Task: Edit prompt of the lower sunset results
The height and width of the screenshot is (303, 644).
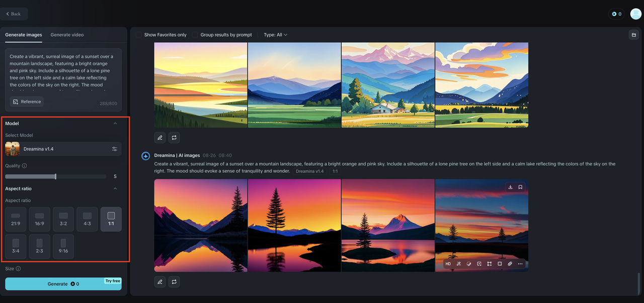Action: 160,282
